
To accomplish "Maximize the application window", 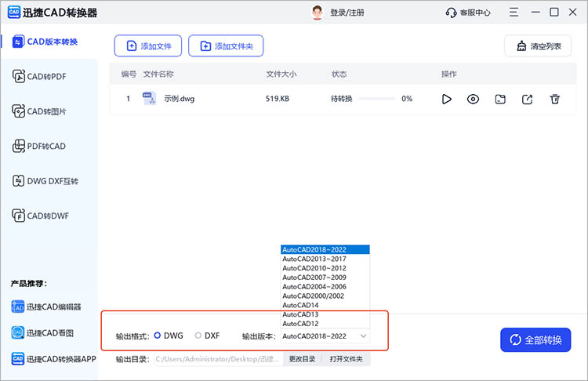I will [554, 13].
